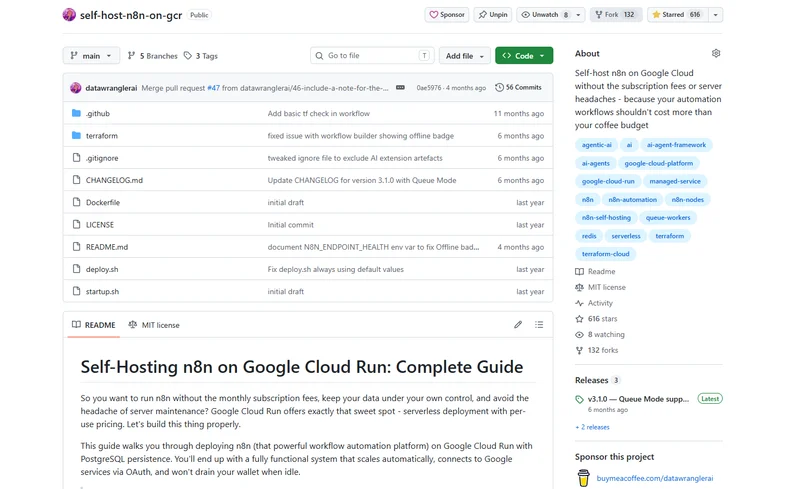Click the tag icon beside v3.1.0 release
The width and height of the screenshot is (800, 489).
tap(579, 399)
